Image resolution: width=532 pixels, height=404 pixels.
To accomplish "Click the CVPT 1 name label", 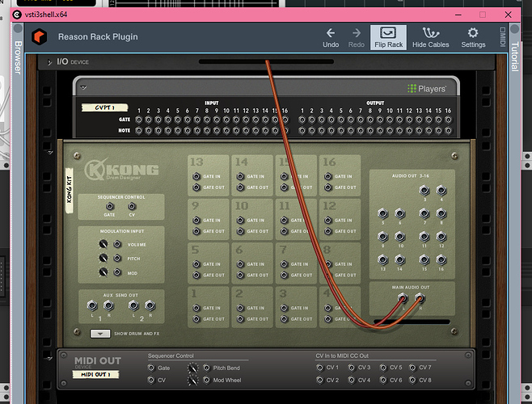I will pos(104,107).
